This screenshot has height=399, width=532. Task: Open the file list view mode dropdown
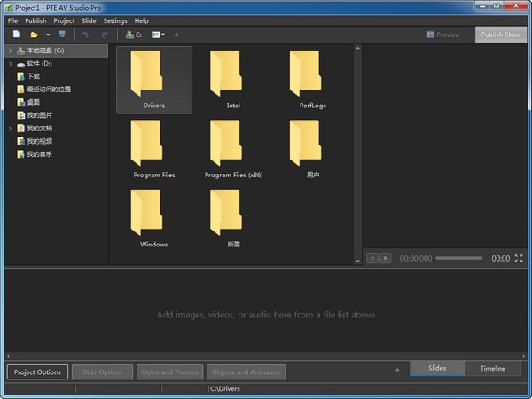158,35
